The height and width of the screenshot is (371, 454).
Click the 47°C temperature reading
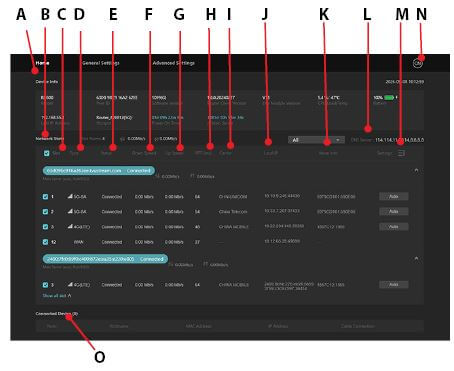click(x=334, y=98)
